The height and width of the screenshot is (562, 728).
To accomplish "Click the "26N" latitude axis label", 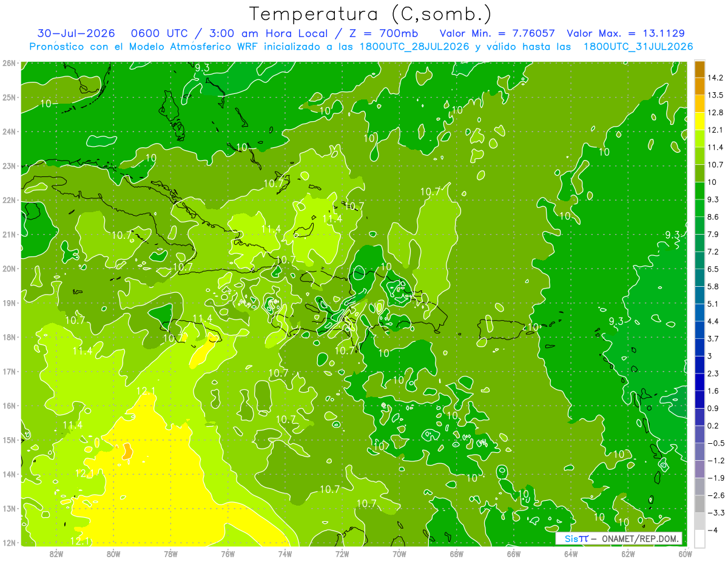I will [9, 63].
